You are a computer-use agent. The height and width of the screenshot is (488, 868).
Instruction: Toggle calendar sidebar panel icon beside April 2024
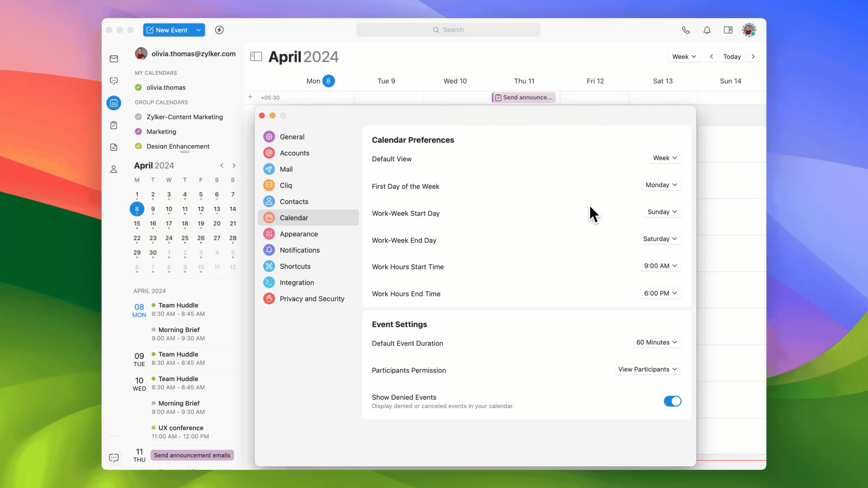pyautogui.click(x=256, y=56)
